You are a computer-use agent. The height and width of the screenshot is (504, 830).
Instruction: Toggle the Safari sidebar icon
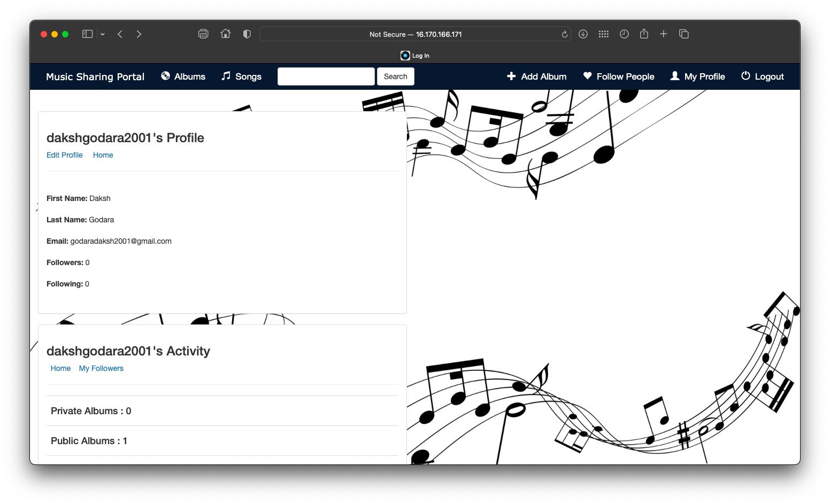coord(87,34)
